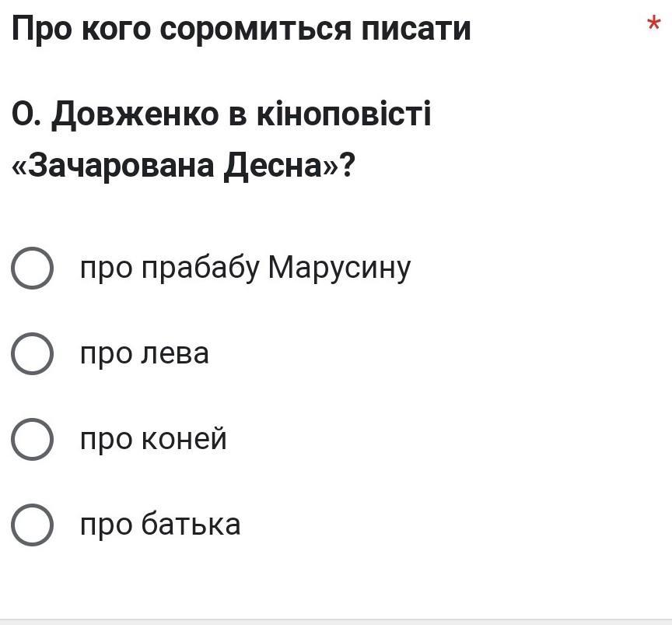Click the word «прабабу» in the first option
The width and height of the screenshot is (672, 625).
[199, 269]
